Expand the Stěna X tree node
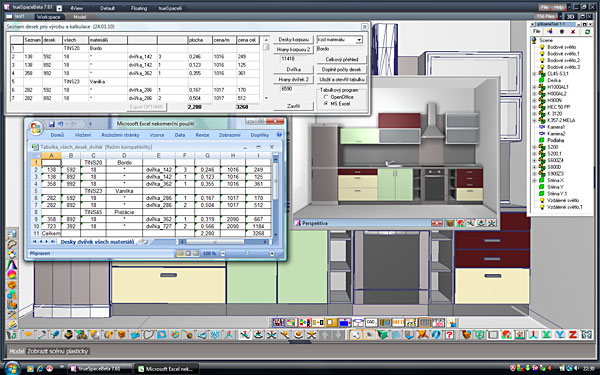The image size is (600, 375). [x=535, y=180]
